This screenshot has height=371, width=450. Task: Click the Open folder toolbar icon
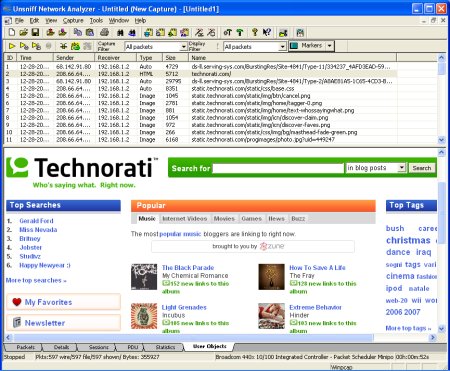(23, 32)
